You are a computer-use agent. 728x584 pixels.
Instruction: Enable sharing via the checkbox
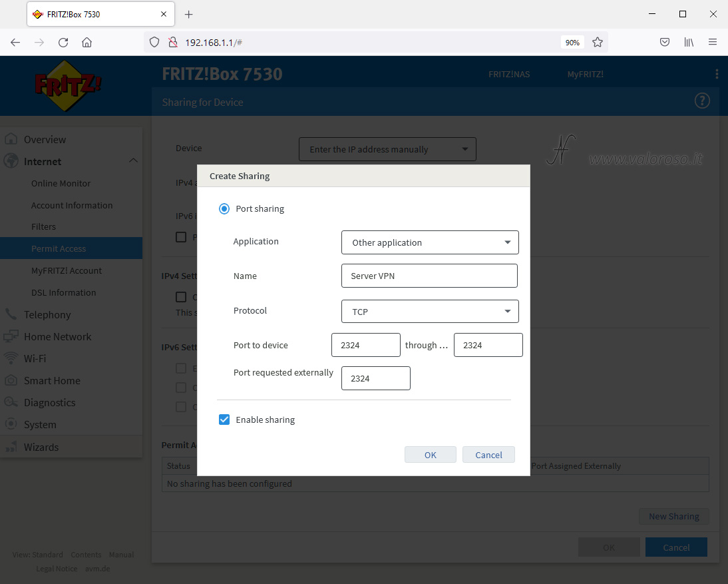coord(224,420)
